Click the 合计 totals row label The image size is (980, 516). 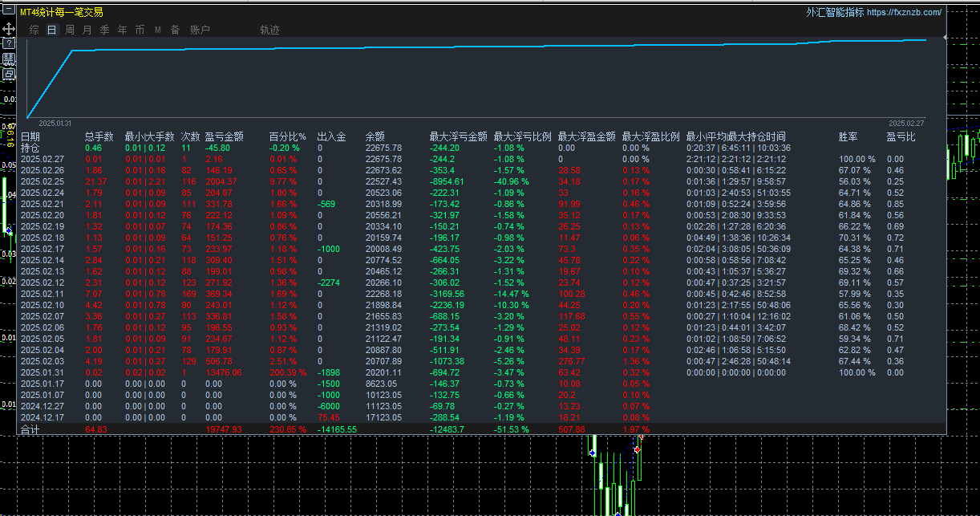pyautogui.click(x=30, y=430)
